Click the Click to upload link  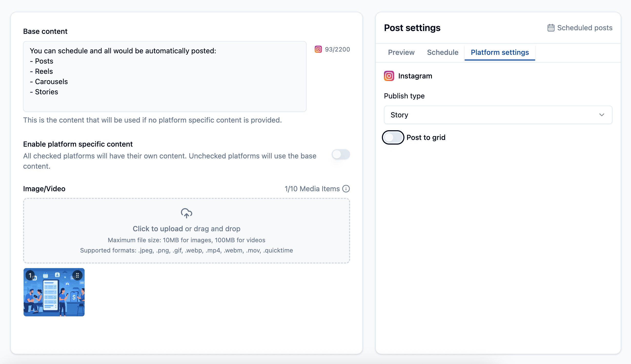click(x=157, y=228)
